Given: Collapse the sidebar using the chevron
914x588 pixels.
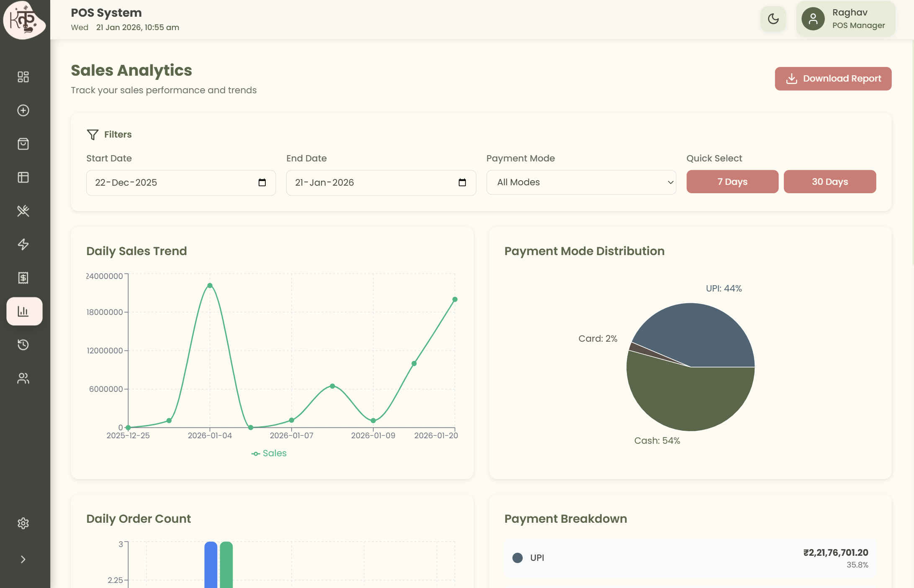Looking at the screenshot, I should 23,559.
